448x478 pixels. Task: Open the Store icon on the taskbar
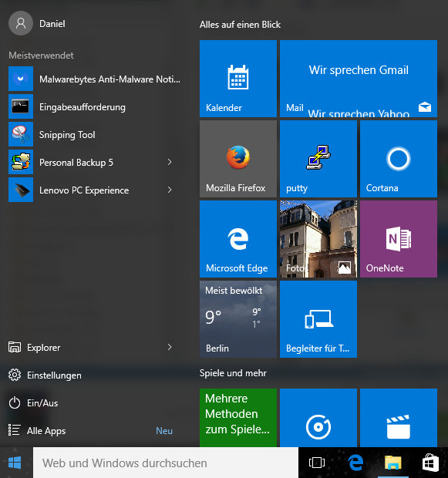pyautogui.click(x=430, y=463)
